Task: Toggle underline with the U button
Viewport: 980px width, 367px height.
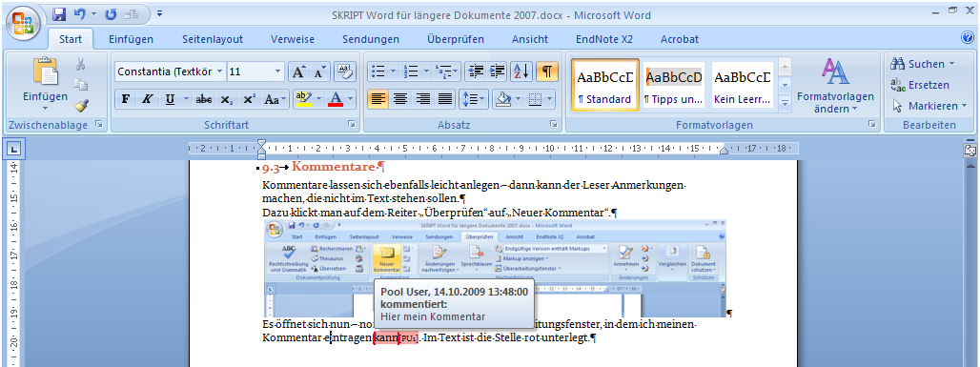Action: coord(170,99)
